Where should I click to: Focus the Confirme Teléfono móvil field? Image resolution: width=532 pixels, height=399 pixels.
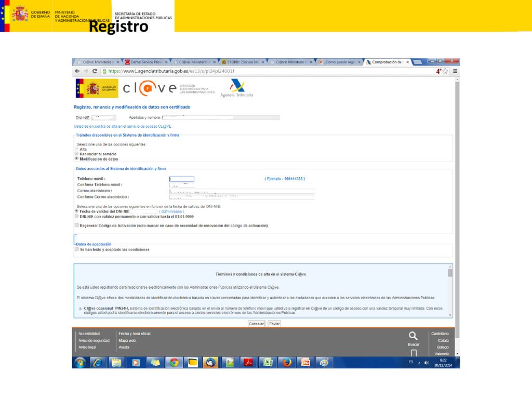click(182, 185)
